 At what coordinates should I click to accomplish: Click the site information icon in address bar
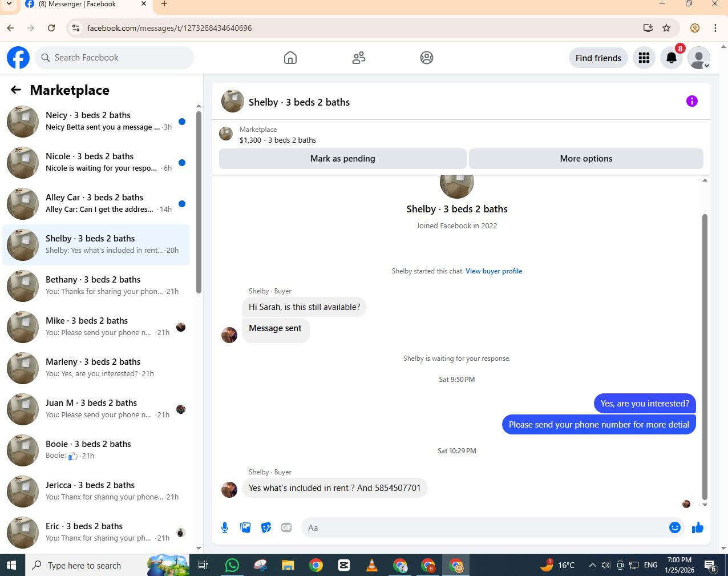point(76,28)
